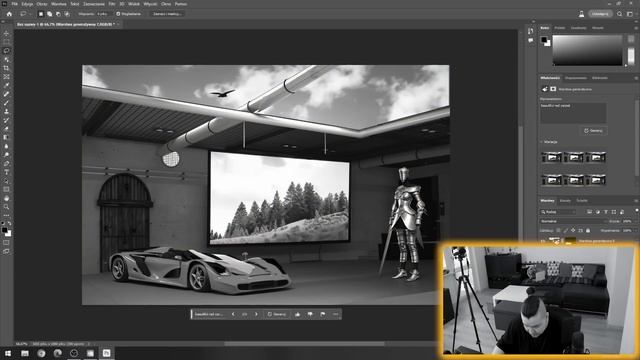Open the Properties panel options menu
640x360 pixels.
tap(636, 78)
